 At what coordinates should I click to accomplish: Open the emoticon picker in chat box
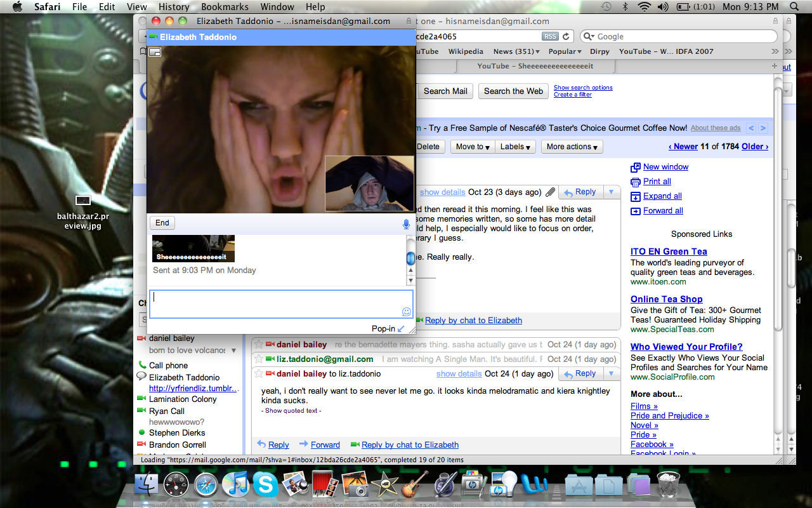tap(406, 312)
